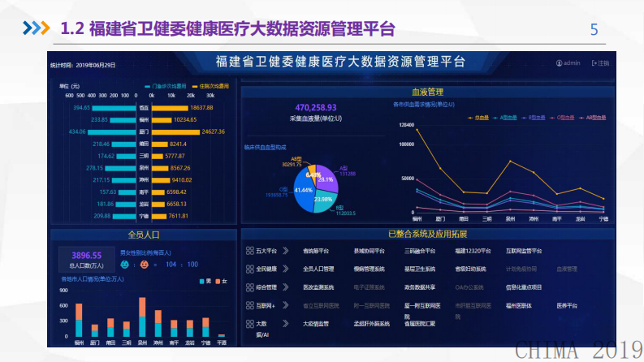Open the 福州医联体 link
This screenshot has width=644, height=362.
[x=519, y=306]
